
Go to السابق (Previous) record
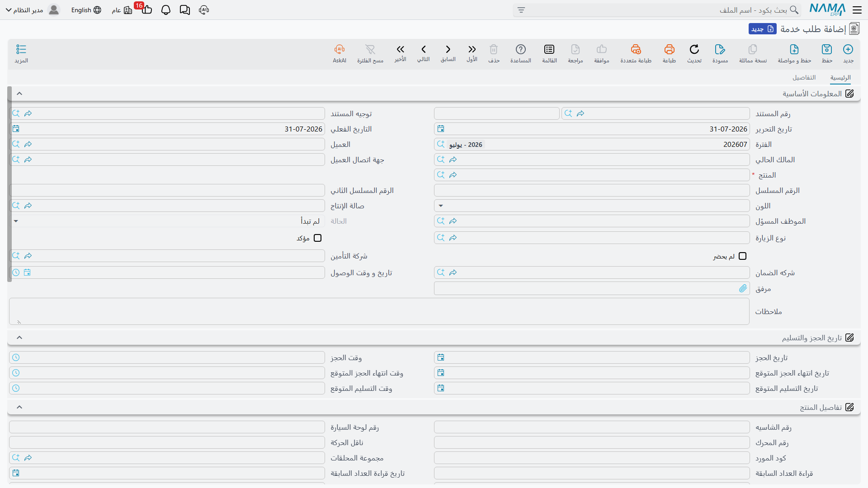click(448, 49)
